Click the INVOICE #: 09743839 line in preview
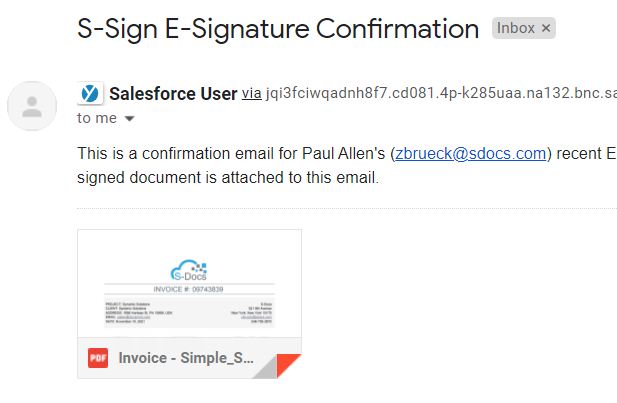Image resolution: width=617 pixels, height=403 pixels. tap(188, 289)
